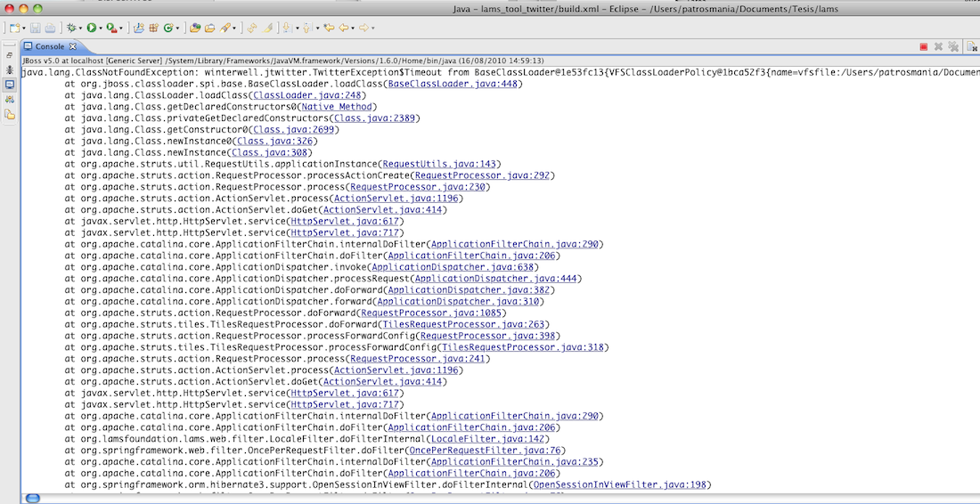Image resolution: width=980 pixels, height=504 pixels.
Task: Expand the Debug configurations dropdown arrow
Action: (80, 28)
